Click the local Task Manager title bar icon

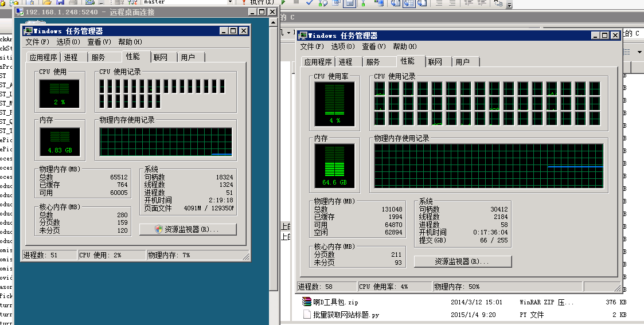(x=302, y=36)
